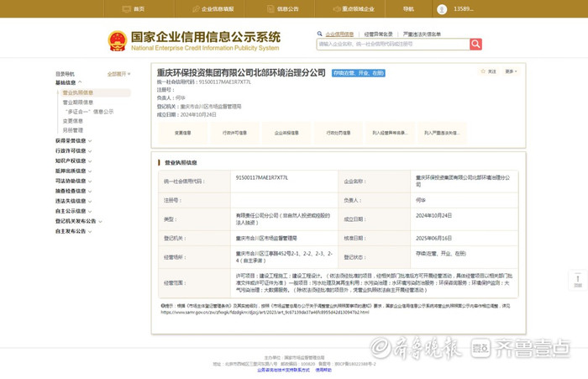Viewport: 588px width, 379px height.
Task: Click the 企业年报信息 card button
Action: 286,133
